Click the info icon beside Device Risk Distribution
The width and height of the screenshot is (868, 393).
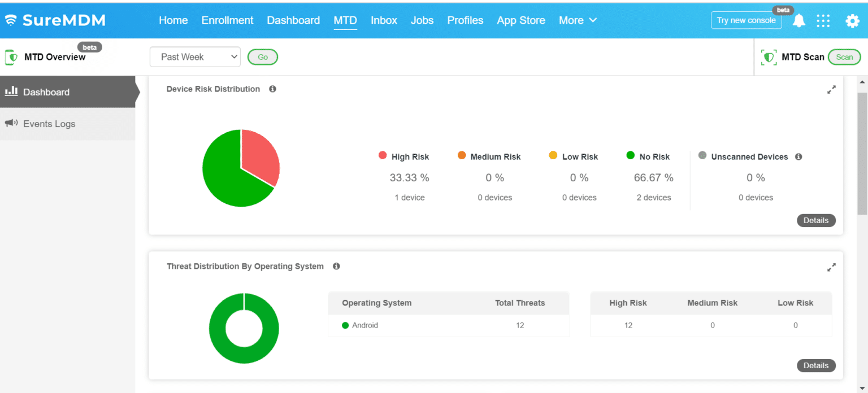[272, 89]
